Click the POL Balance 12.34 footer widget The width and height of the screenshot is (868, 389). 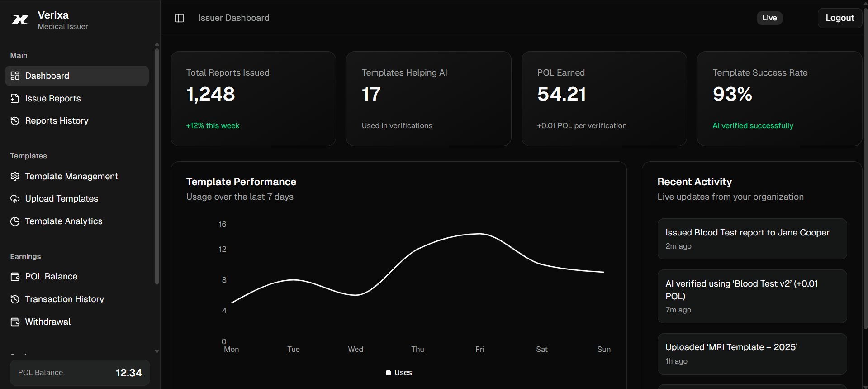tap(80, 373)
